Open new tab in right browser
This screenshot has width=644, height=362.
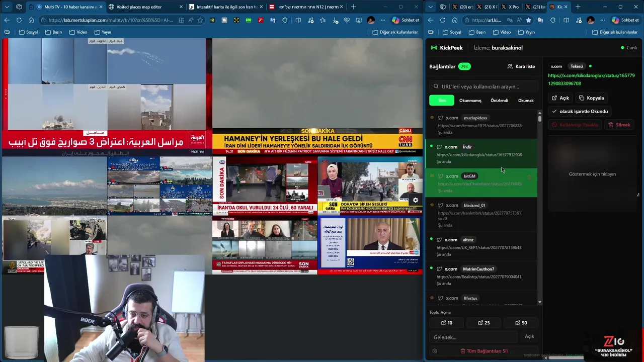coord(578,7)
